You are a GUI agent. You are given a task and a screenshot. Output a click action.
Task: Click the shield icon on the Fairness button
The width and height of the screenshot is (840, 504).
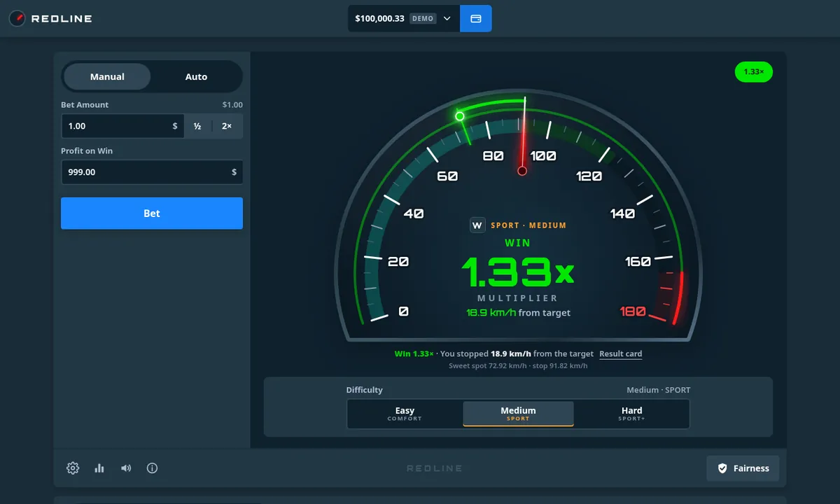[722, 468]
